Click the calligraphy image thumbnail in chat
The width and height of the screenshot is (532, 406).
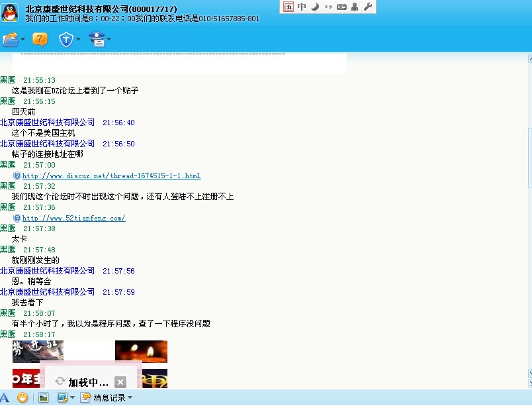click(x=38, y=352)
